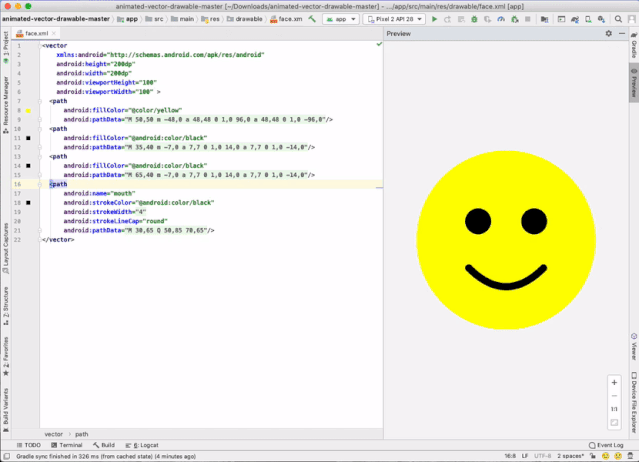Hide the Preview panel with minimize icon

pyautogui.click(x=621, y=34)
